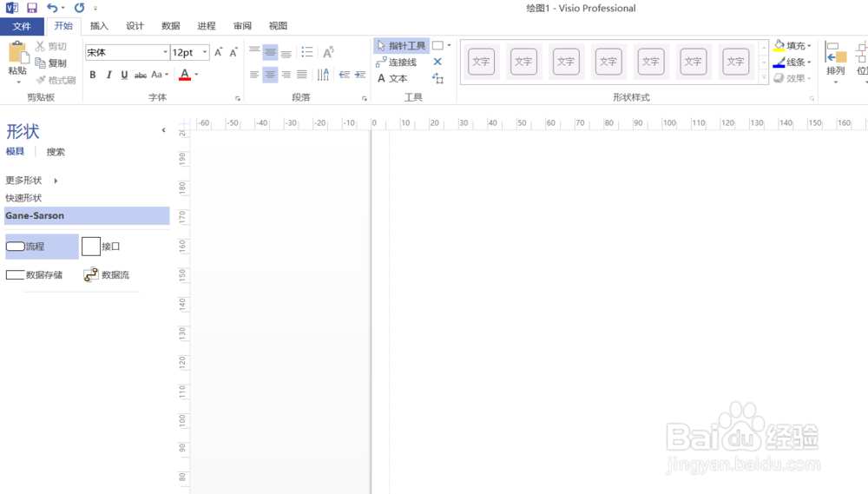Align text left
Viewport: 868px width, 494px height.
click(254, 74)
